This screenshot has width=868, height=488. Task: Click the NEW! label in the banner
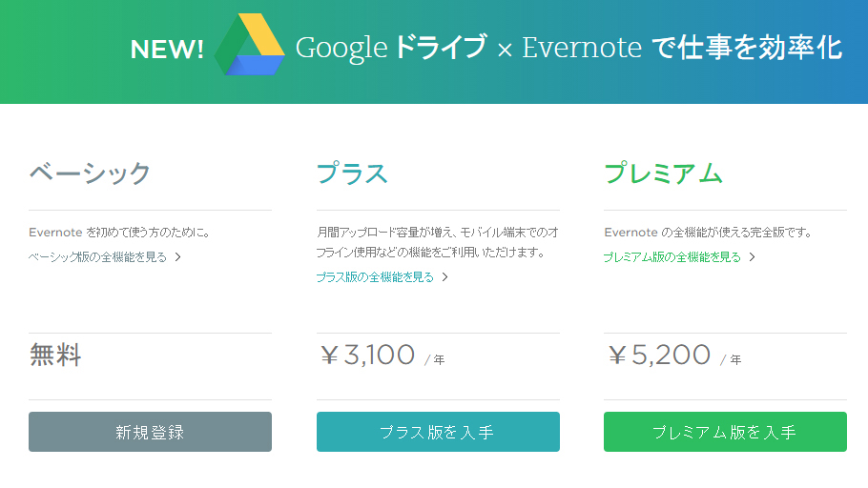click(x=167, y=50)
